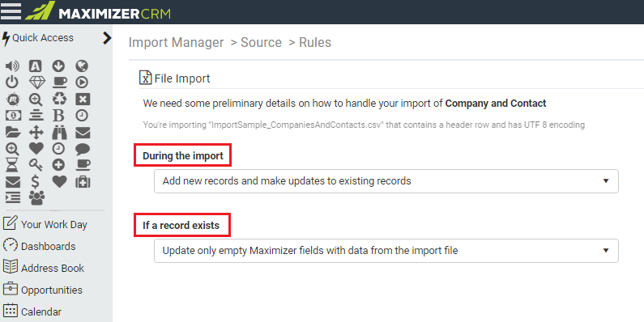Go to Opportunities in the sidebar
644x322 pixels.
[43, 290]
